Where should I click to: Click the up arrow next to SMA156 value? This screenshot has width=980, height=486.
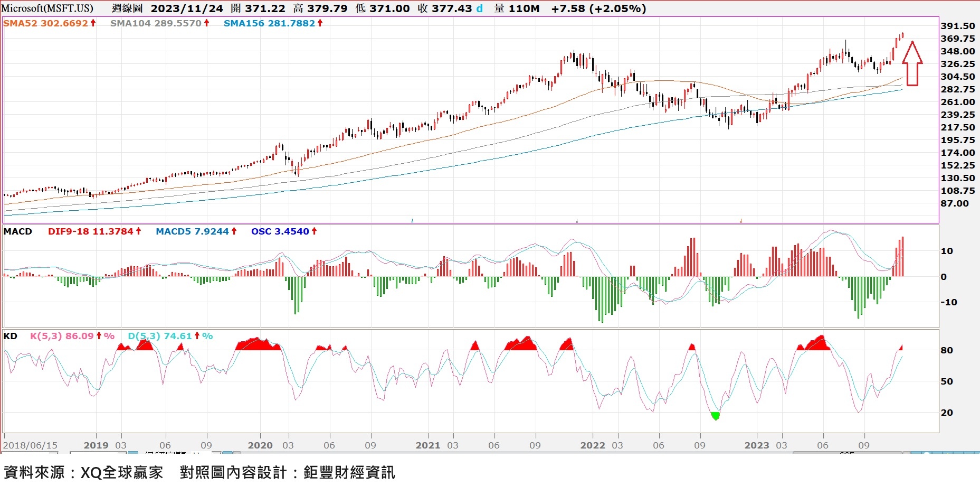tap(320, 23)
